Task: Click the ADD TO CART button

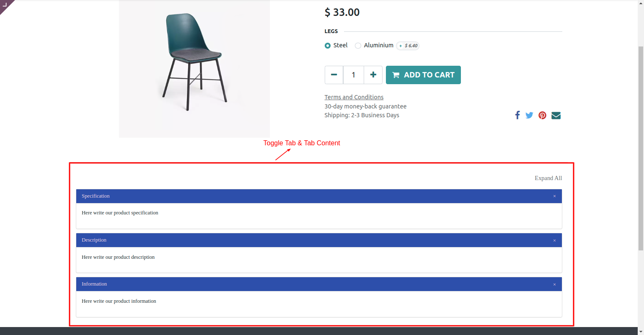Action: tap(423, 75)
